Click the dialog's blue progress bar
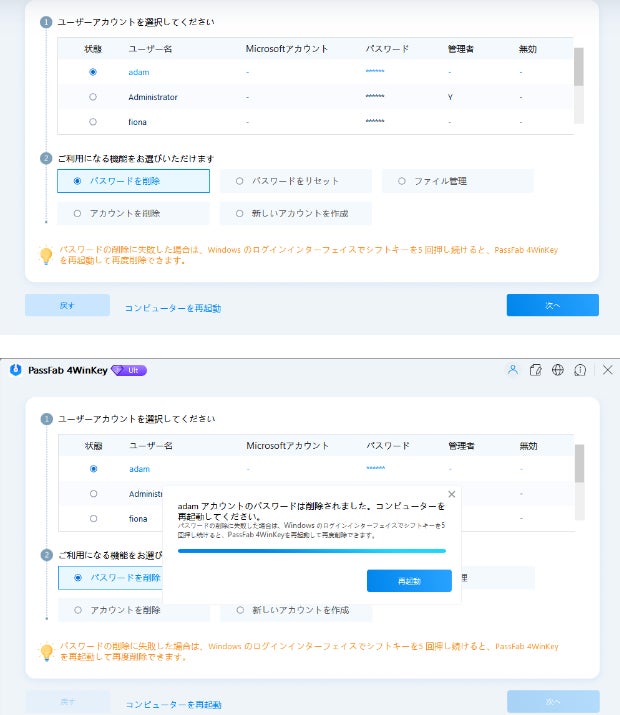This screenshot has width=620, height=715. tap(311, 551)
